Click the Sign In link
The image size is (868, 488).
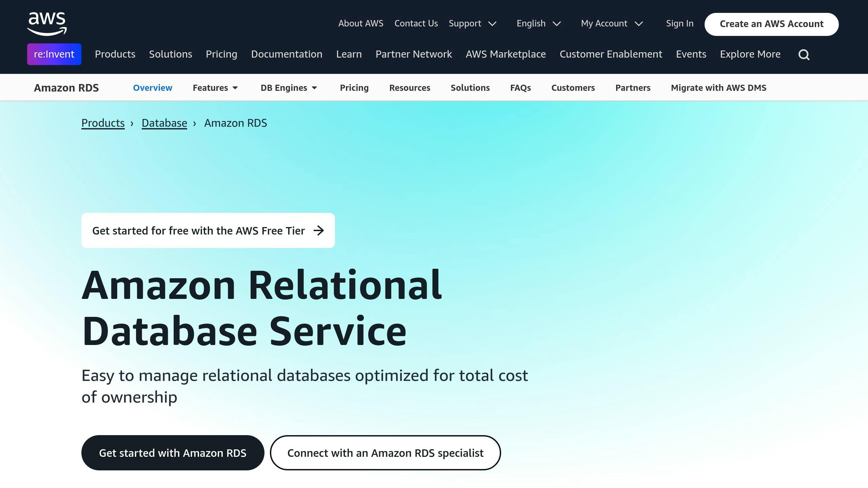680,23
